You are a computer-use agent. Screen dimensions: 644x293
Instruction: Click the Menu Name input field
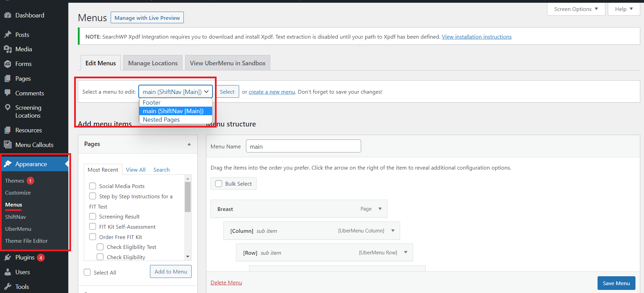pos(303,146)
